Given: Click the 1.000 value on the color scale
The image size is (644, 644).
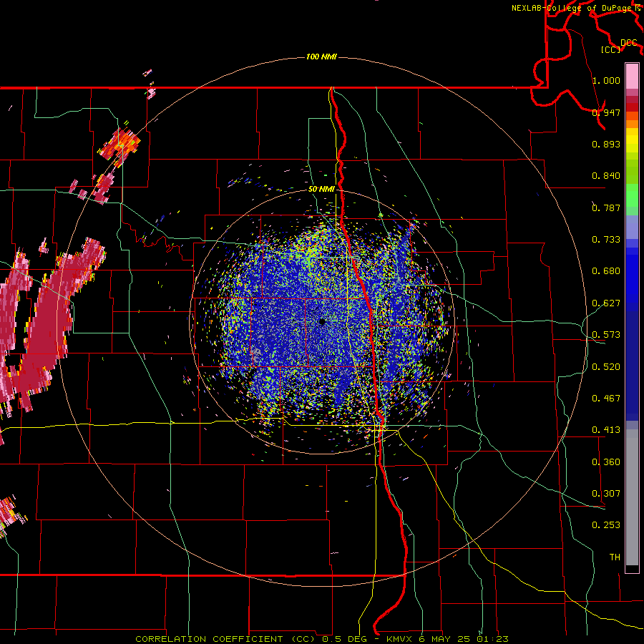Looking at the screenshot, I should [x=606, y=80].
